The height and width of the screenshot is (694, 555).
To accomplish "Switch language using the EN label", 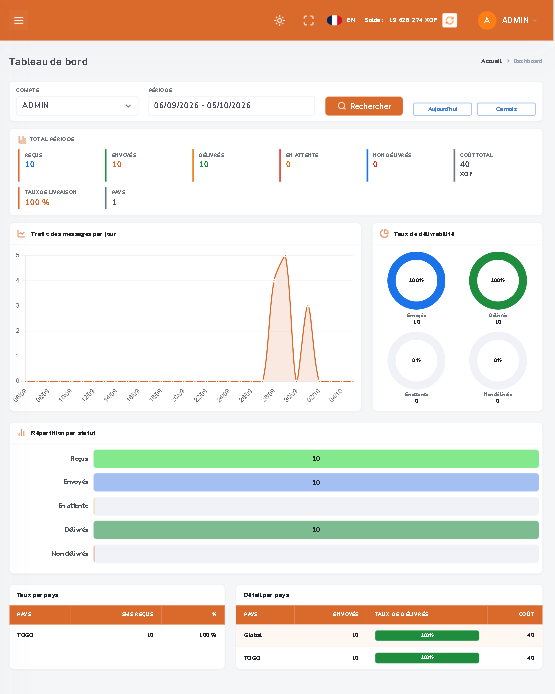I will pyautogui.click(x=351, y=20).
